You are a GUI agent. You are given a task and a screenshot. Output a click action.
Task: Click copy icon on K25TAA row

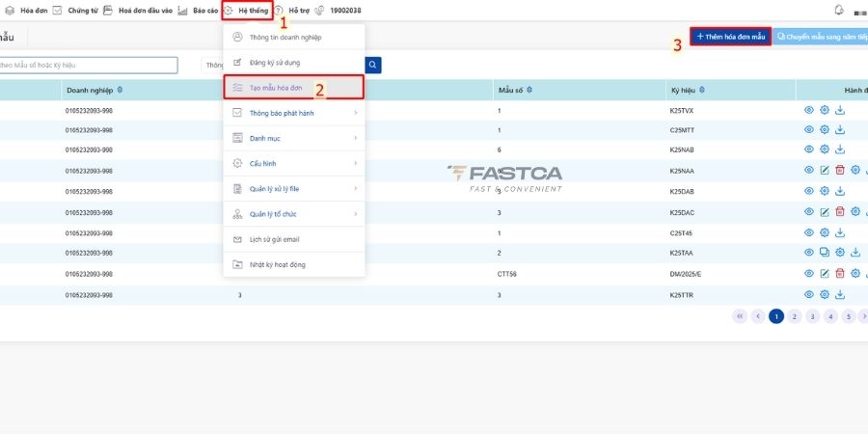click(825, 254)
